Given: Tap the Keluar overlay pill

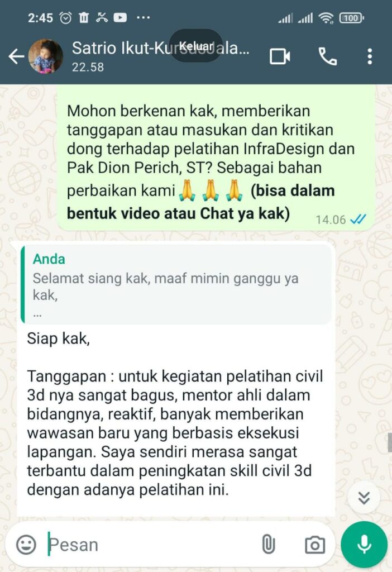Looking at the screenshot, I should [x=196, y=46].
